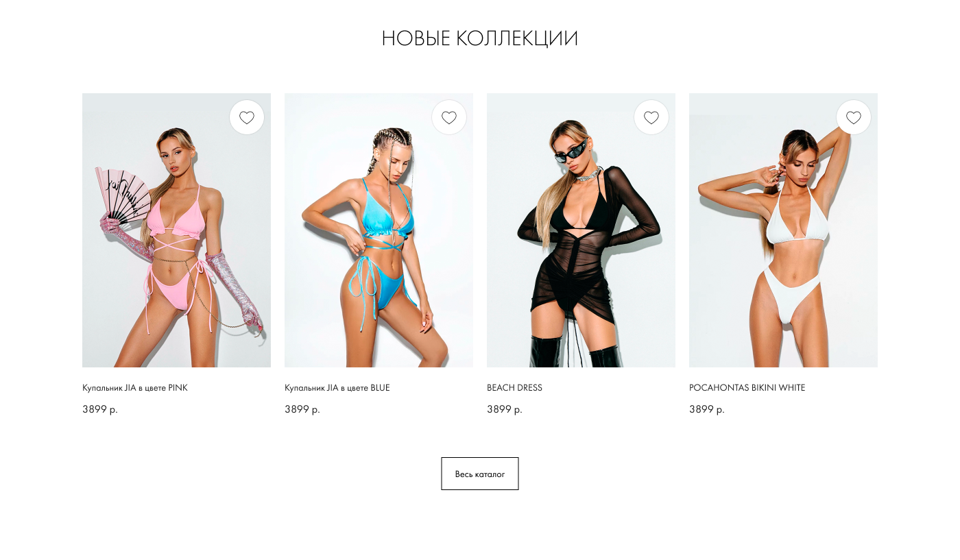This screenshot has width=960, height=560.
Task: Click the POCAHONTAS BIKINI WHITE product name
Action: [x=747, y=388]
